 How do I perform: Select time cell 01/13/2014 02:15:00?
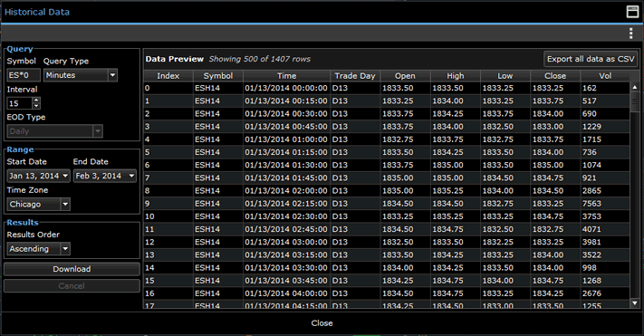pos(287,204)
